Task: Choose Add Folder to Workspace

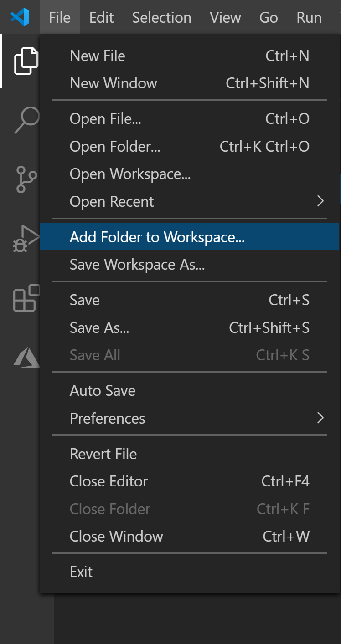Action: click(x=157, y=237)
